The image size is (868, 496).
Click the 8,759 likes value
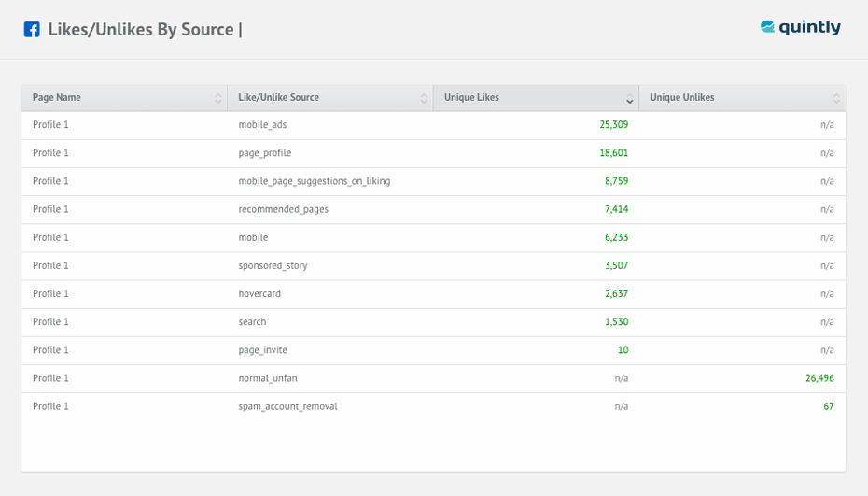click(x=616, y=181)
